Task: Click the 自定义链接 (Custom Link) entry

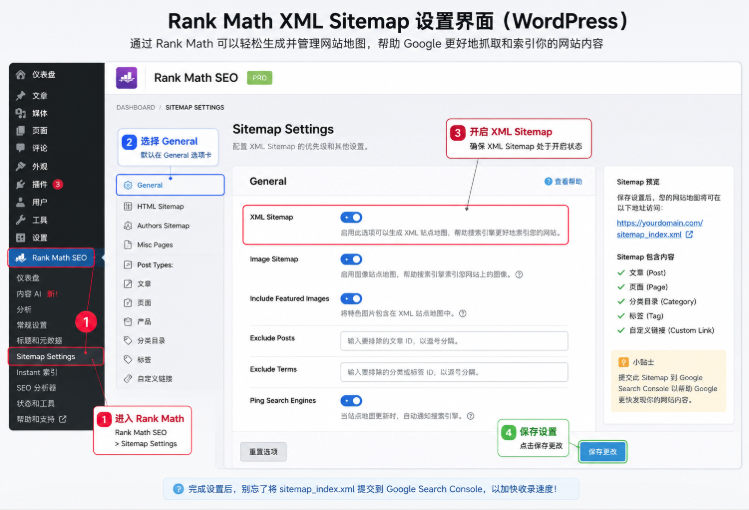Action: point(665,330)
